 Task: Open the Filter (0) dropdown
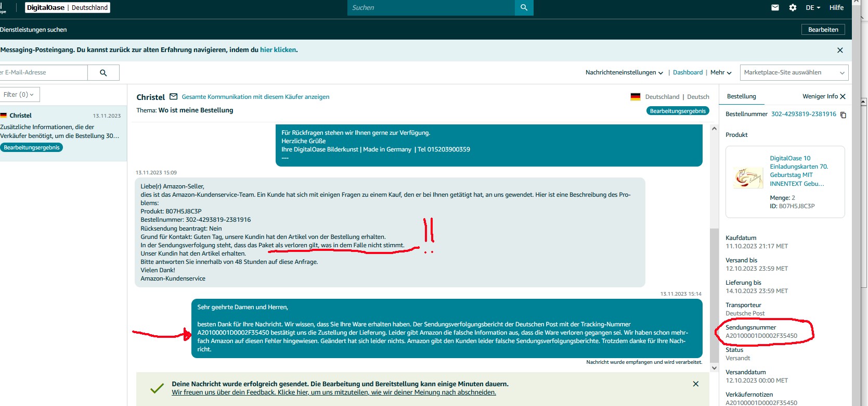19,95
